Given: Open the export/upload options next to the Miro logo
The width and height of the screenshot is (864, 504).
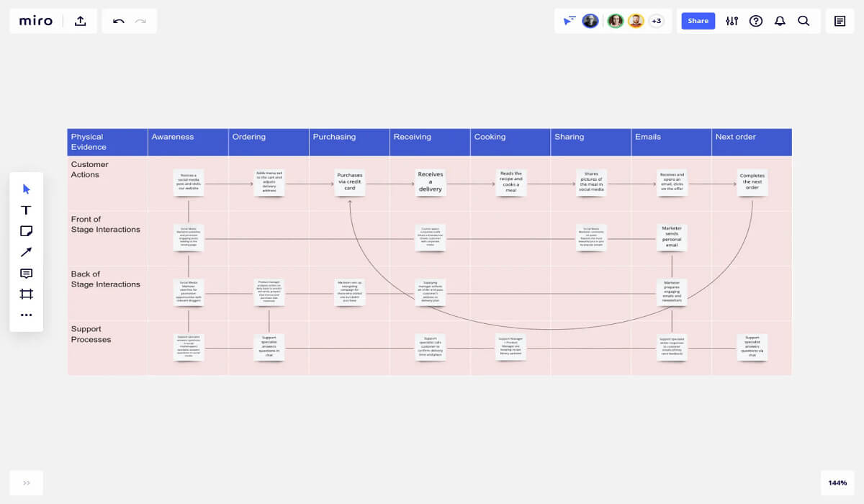Looking at the screenshot, I should [x=79, y=21].
